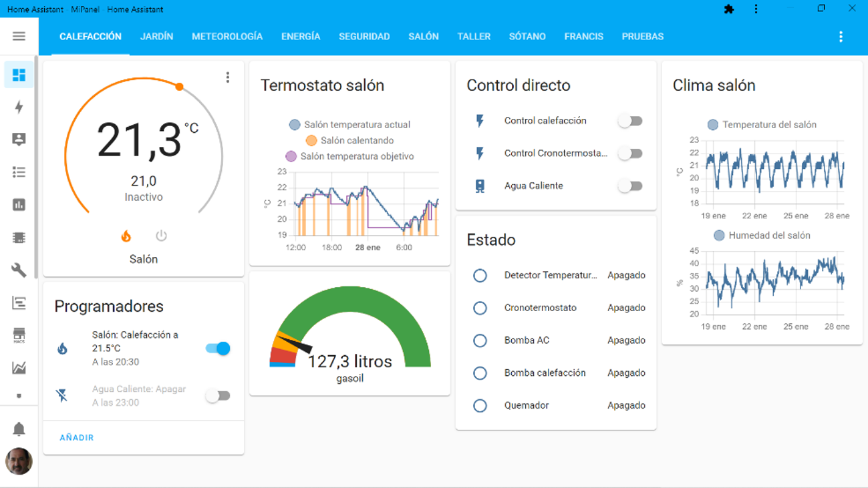Open the Logbook list icon in sidebar

19,172
